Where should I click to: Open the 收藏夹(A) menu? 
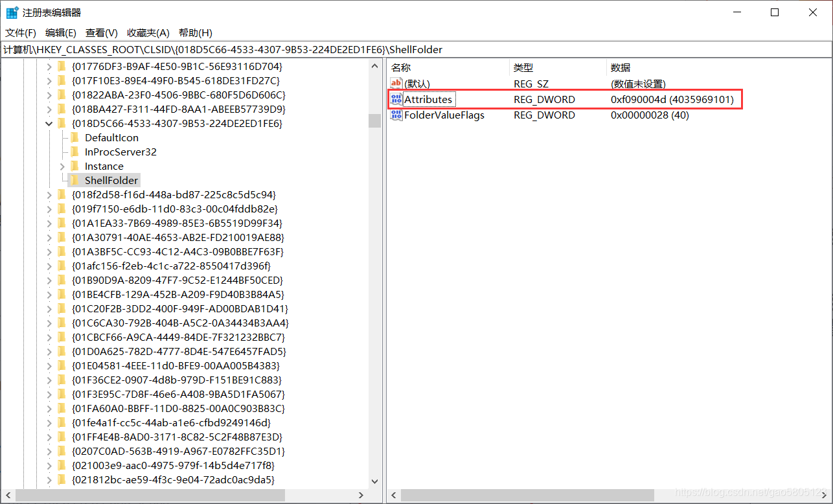(148, 32)
